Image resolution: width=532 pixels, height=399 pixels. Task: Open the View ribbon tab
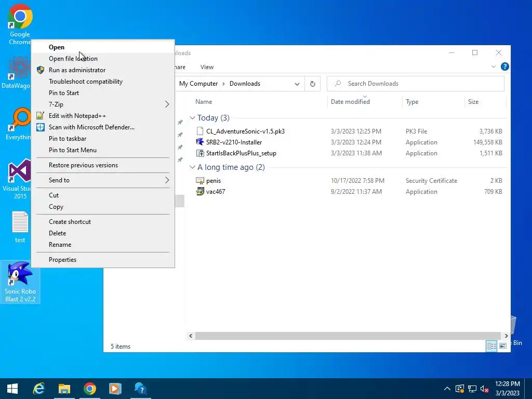click(207, 67)
